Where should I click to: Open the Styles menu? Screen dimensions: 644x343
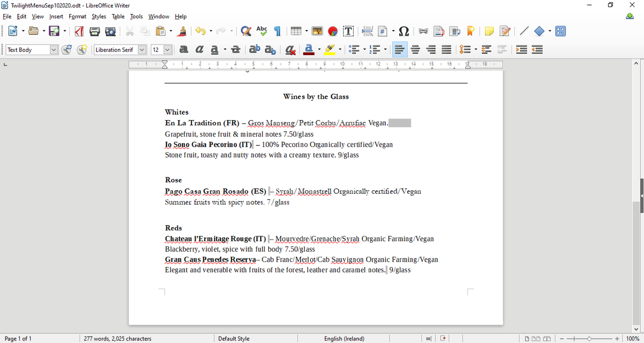pos(99,17)
